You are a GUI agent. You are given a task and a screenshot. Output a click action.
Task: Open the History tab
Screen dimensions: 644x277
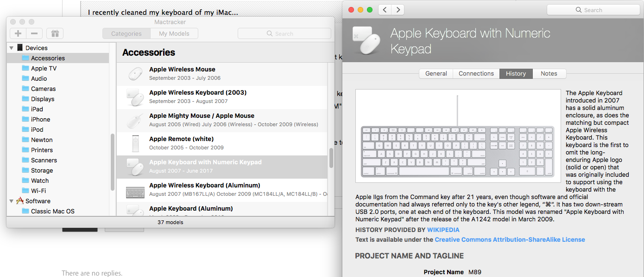click(x=516, y=73)
